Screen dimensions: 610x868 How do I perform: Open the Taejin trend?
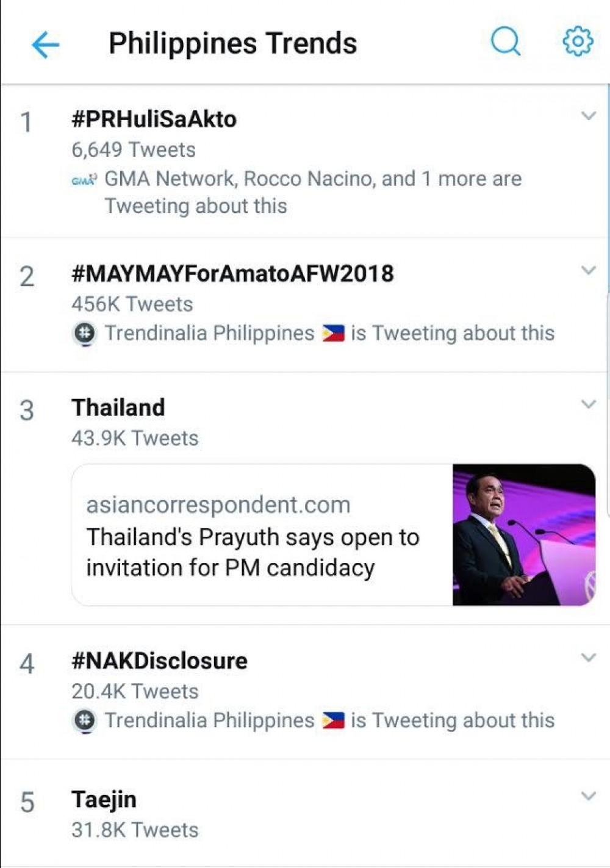104,799
